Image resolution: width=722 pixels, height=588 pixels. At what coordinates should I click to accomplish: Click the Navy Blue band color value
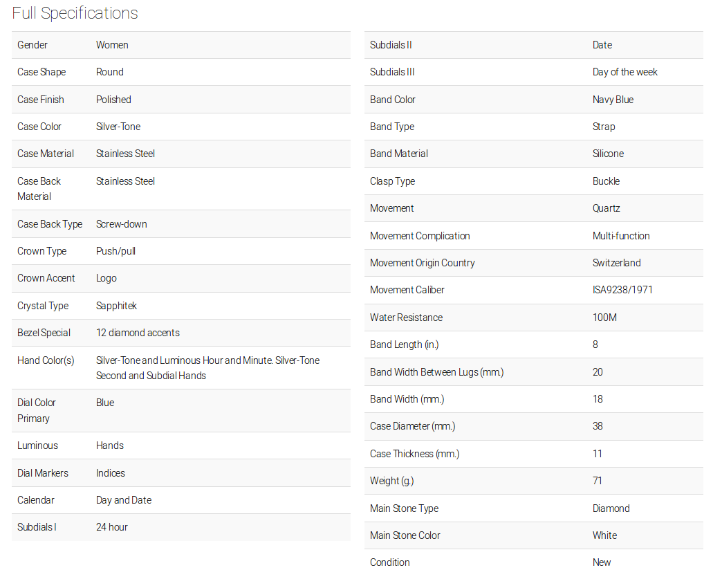613,100
